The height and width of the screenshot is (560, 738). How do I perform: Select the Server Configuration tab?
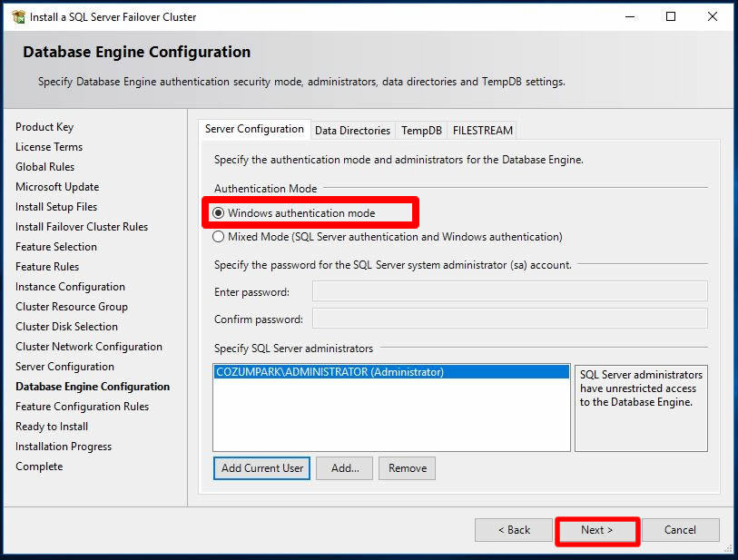pos(254,130)
